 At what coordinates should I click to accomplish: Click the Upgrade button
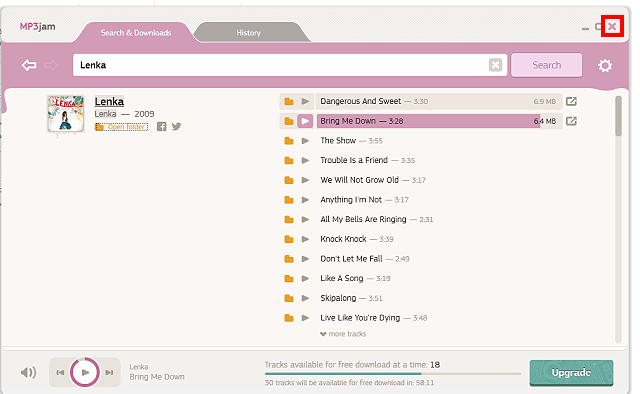coord(571,373)
